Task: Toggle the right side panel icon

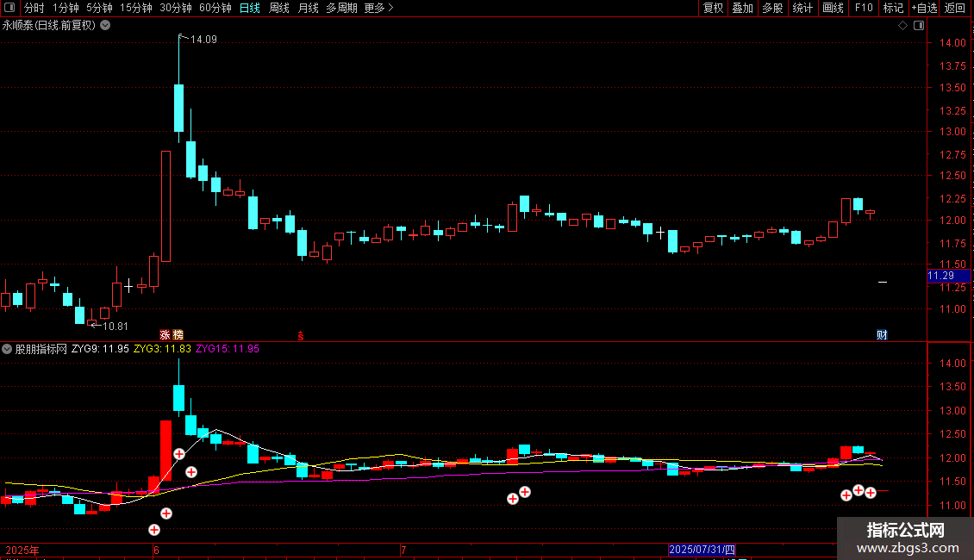Action: tap(919, 26)
